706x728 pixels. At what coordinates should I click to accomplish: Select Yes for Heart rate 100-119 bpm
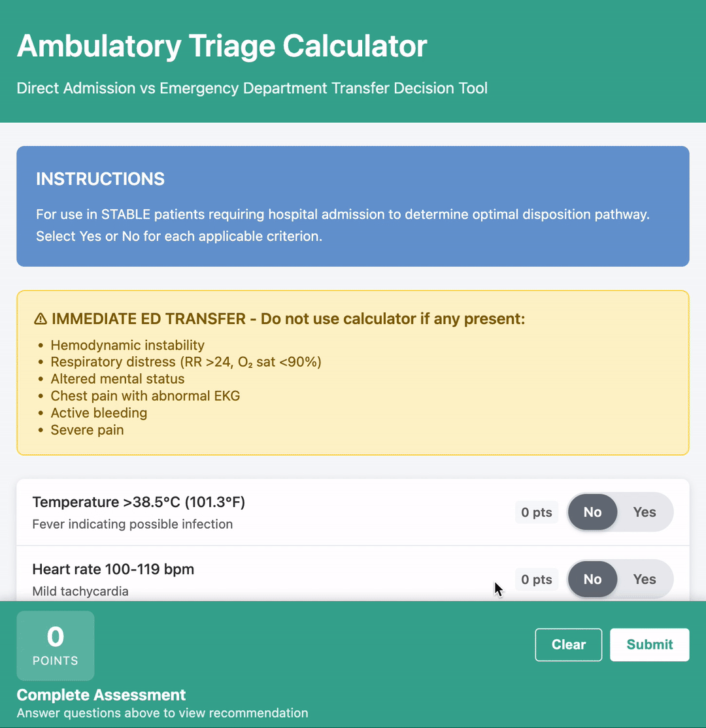click(x=645, y=580)
